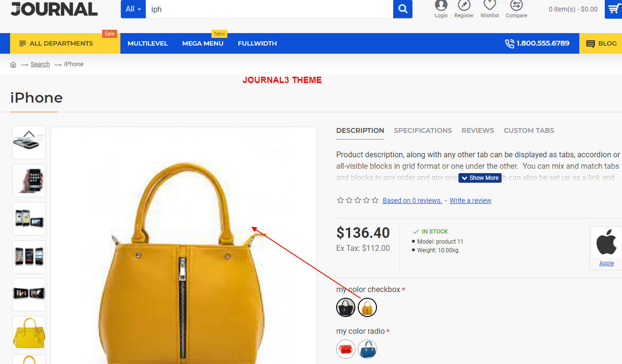Select the black bag color checkbox
The height and width of the screenshot is (364, 622).
click(x=346, y=307)
